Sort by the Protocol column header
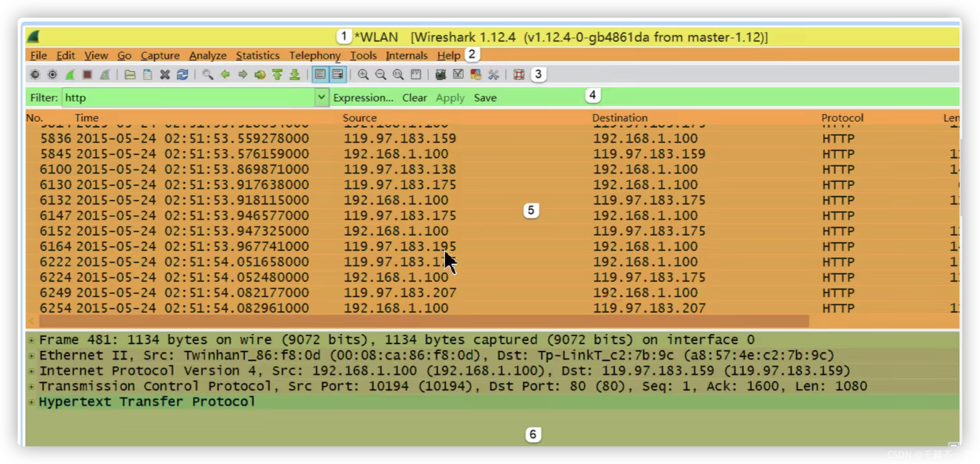The height and width of the screenshot is (464, 980). [x=842, y=118]
